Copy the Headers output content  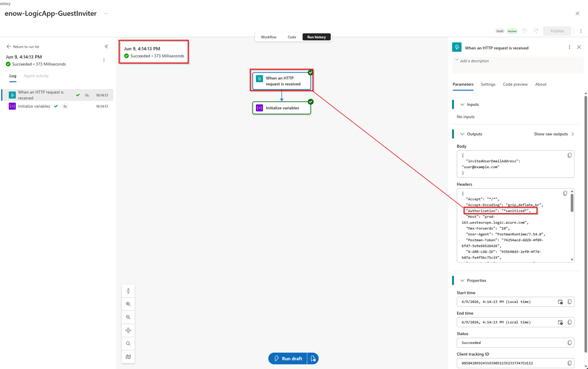(565, 193)
